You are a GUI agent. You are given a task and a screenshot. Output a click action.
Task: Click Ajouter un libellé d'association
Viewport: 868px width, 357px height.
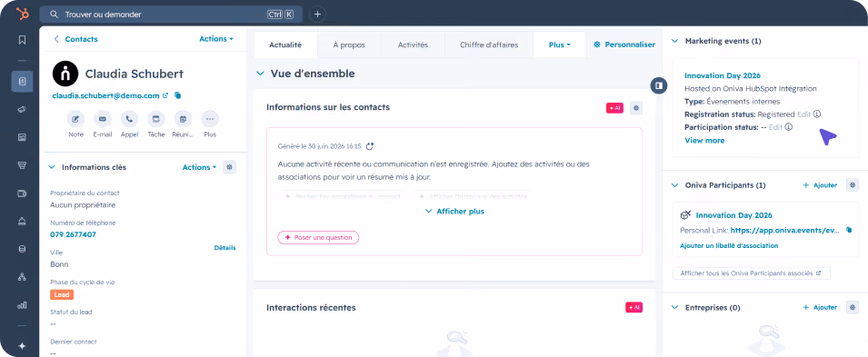coord(729,246)
